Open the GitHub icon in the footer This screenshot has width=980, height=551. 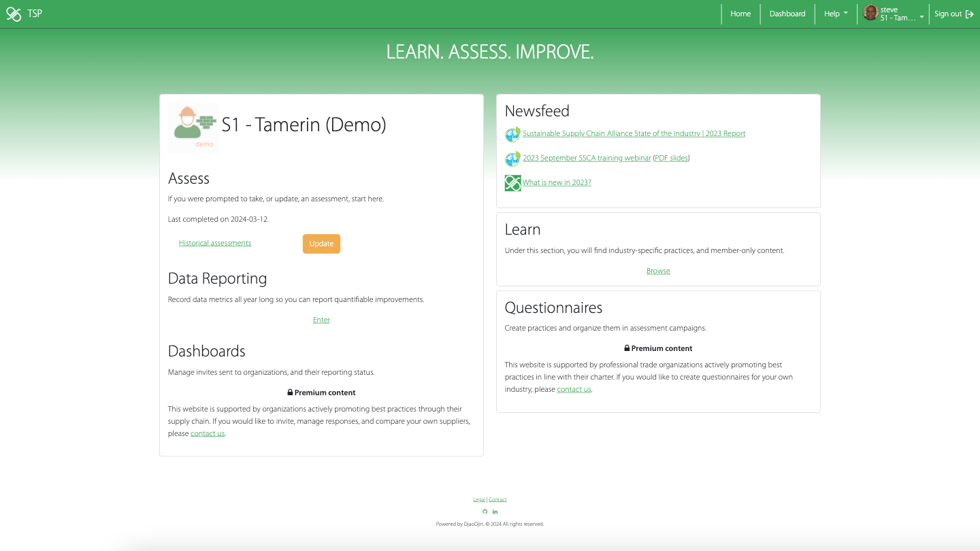pos(485,512)
